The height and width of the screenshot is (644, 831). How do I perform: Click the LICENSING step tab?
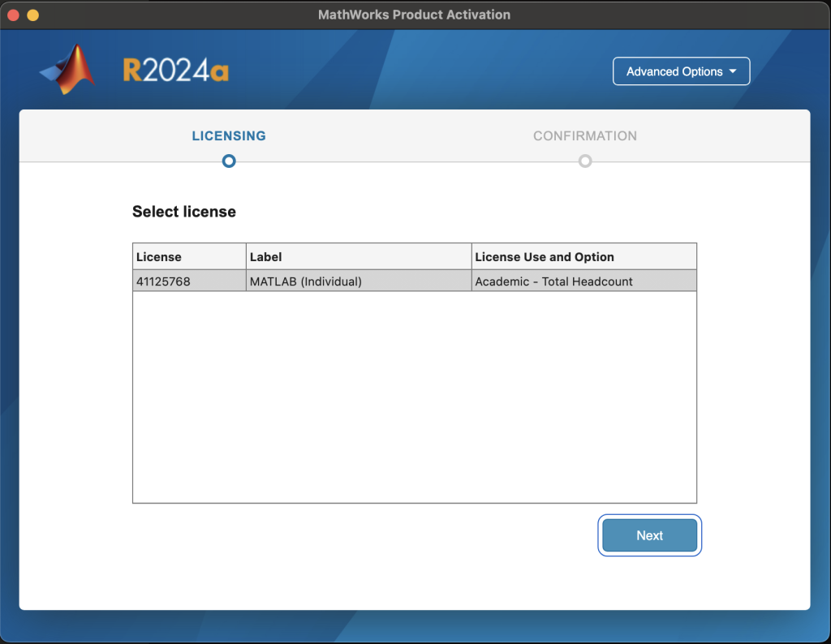pyautogui.click(x=229, y=136)
